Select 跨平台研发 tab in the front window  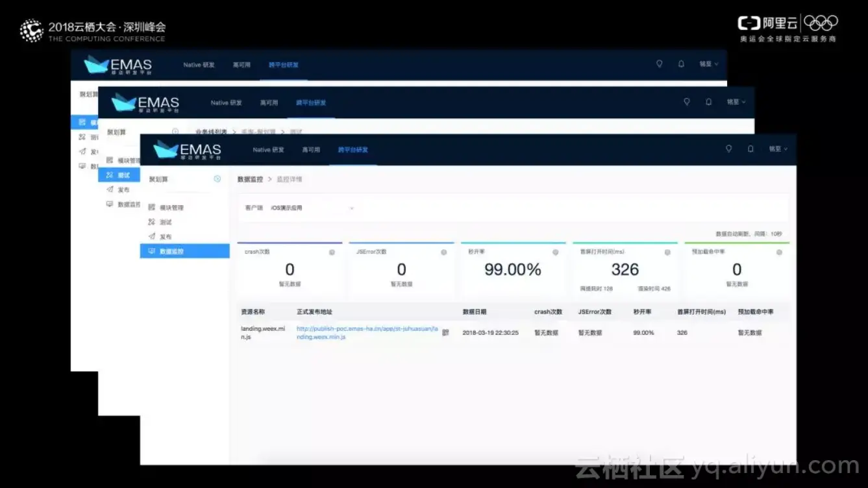coord(353,150)
